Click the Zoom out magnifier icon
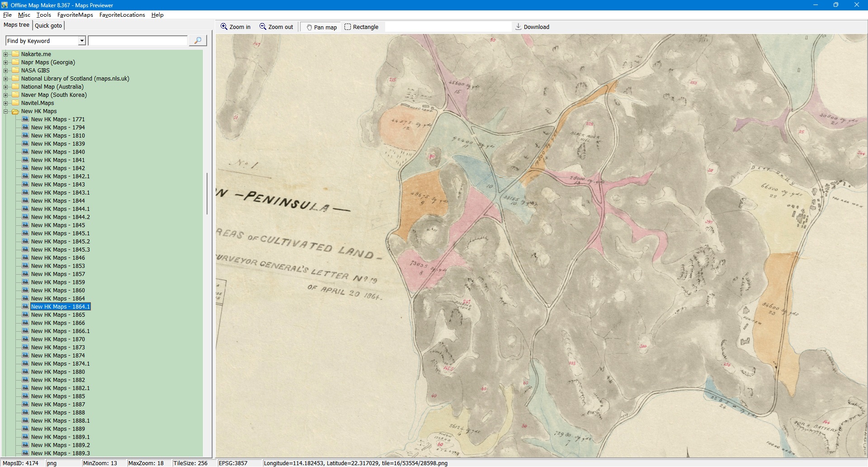The image size is (868, 467). [x=263, y=27]
